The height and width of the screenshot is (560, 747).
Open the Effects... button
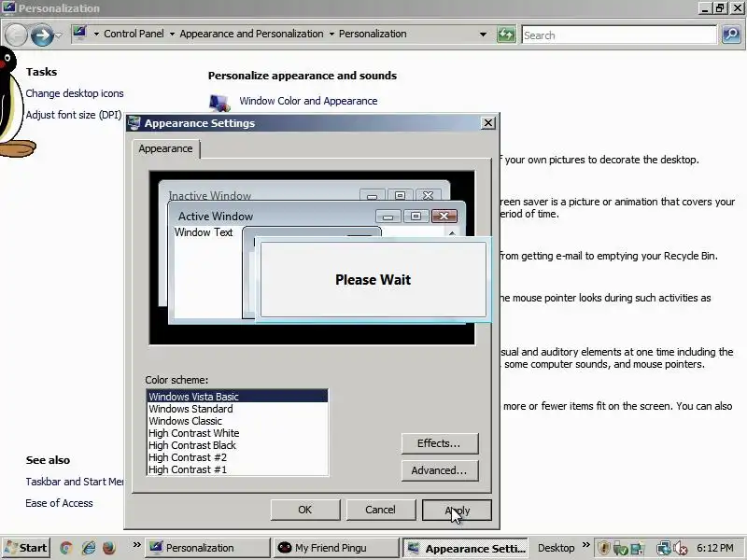click(x=439, y=443)
